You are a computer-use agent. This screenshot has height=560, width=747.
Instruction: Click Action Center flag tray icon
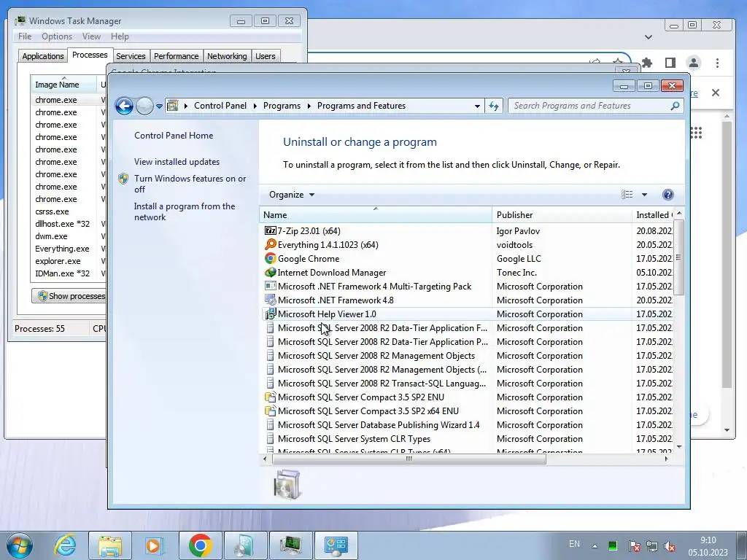pos(634,546)
